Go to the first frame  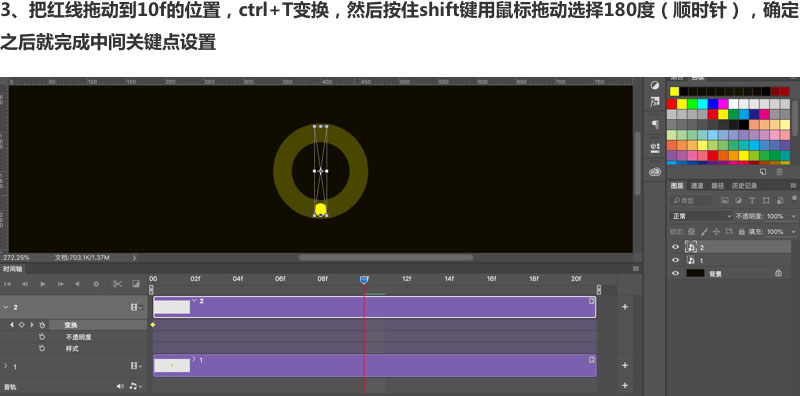8,284
